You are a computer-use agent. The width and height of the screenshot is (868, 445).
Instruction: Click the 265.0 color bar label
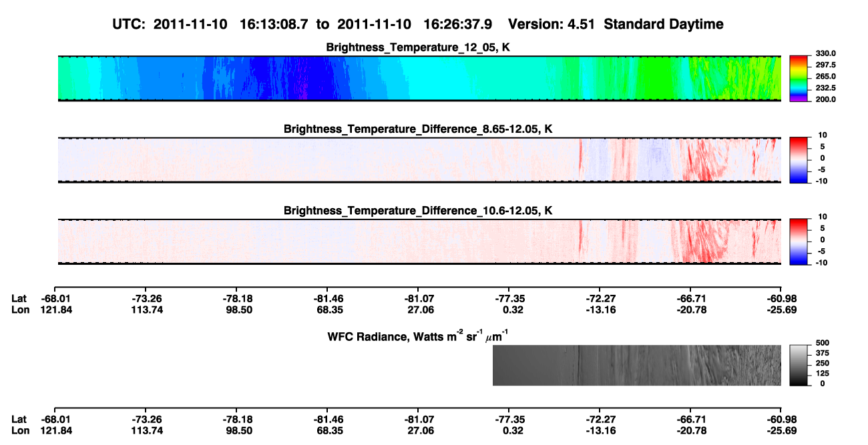(x=825, y=76)
